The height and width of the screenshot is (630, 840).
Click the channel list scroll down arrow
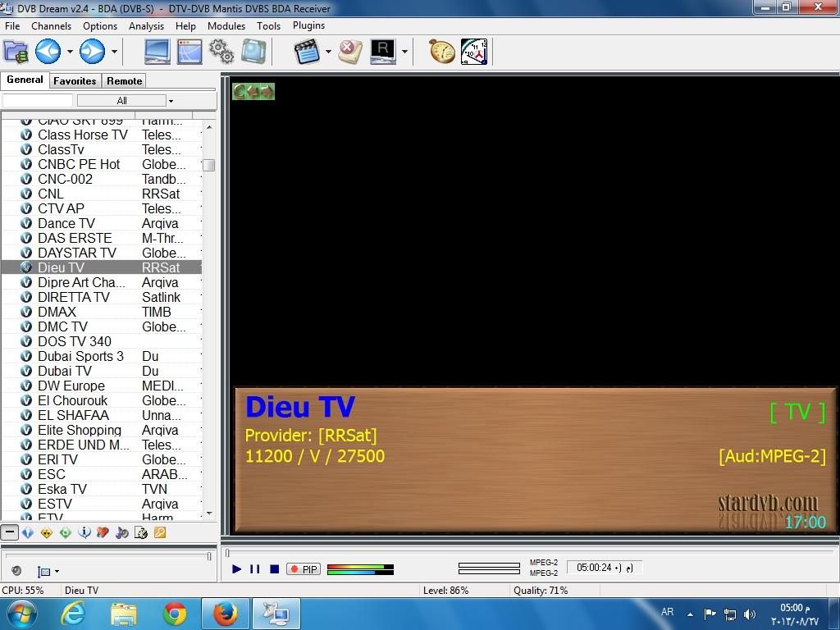click(x=209, y=514)
